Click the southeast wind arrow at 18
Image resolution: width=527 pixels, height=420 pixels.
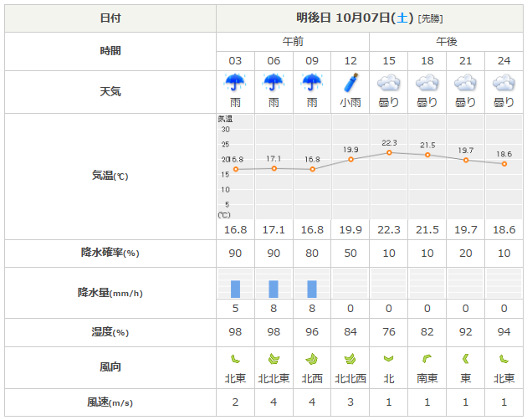click(427, 359)
